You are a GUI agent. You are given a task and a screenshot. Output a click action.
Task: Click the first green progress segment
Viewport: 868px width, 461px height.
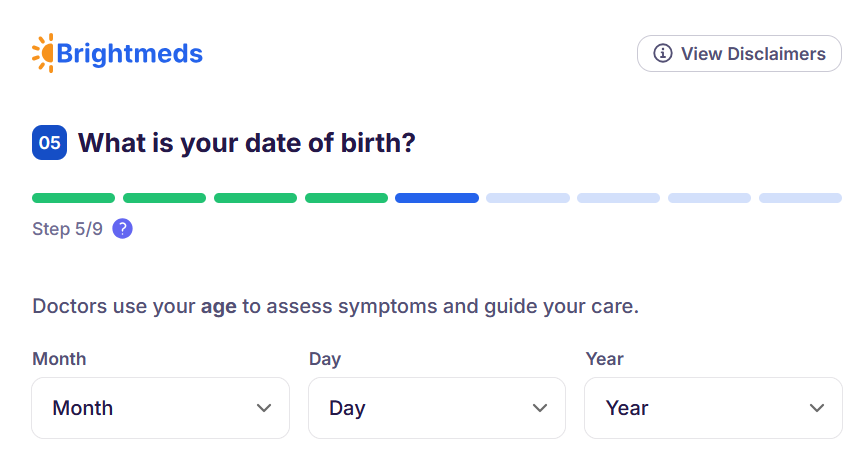(x=73, y=198)
